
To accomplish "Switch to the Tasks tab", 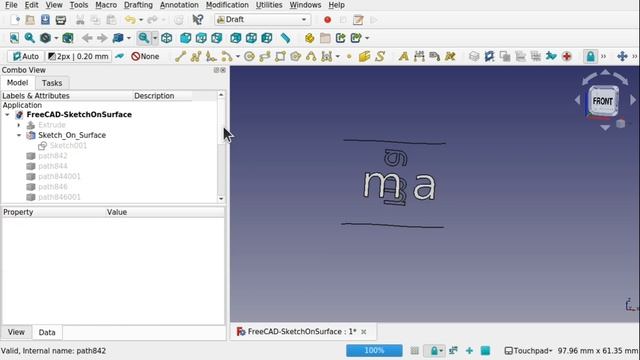I will click(x=52, y=83).
